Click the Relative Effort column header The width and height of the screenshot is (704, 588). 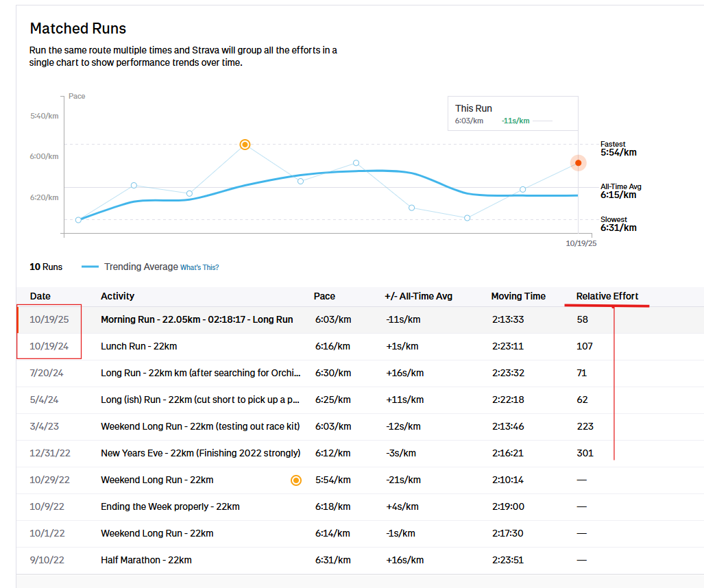coord(607,296)
